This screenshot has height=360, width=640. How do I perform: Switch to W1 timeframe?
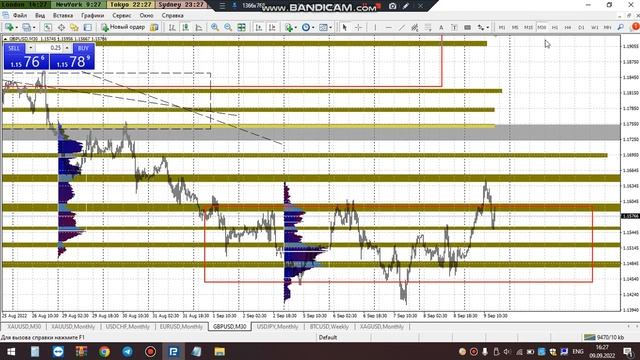tap(594, 27)
